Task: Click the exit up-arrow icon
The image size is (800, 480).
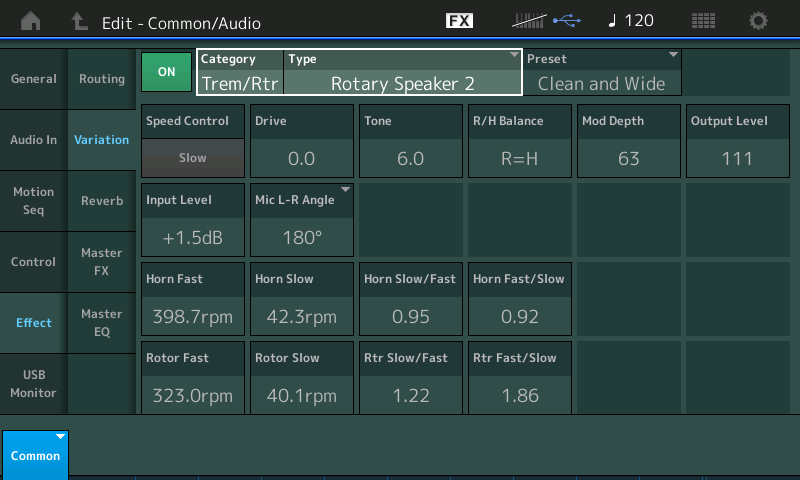Action: [x=79, y=21]
